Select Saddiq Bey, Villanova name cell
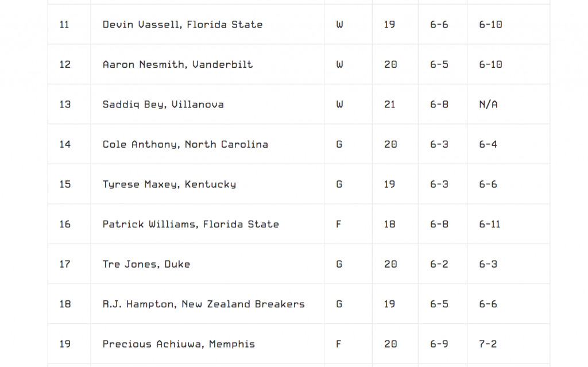588x367 pixels. [x=207, y=105]
